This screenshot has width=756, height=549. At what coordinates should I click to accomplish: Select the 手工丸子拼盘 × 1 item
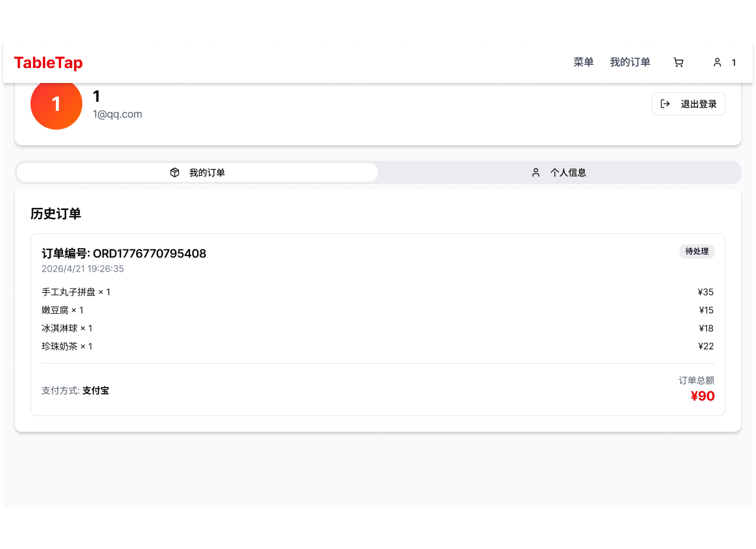(76, 292)
